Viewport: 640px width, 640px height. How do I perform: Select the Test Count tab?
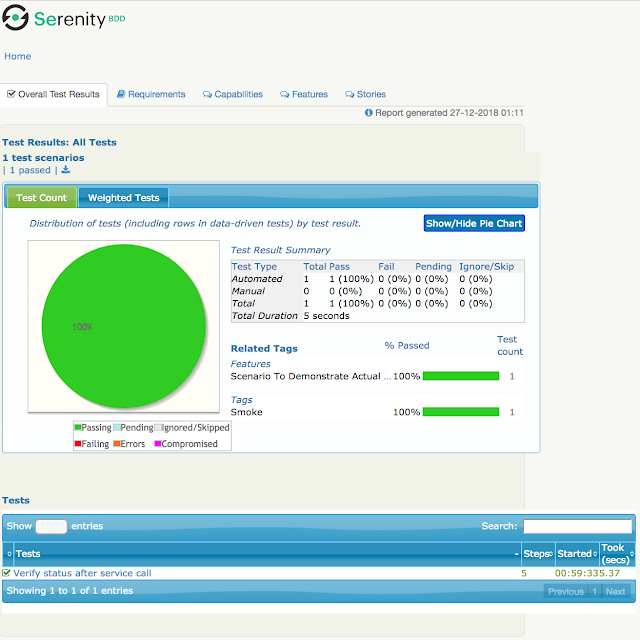click(x=41, y=198)
